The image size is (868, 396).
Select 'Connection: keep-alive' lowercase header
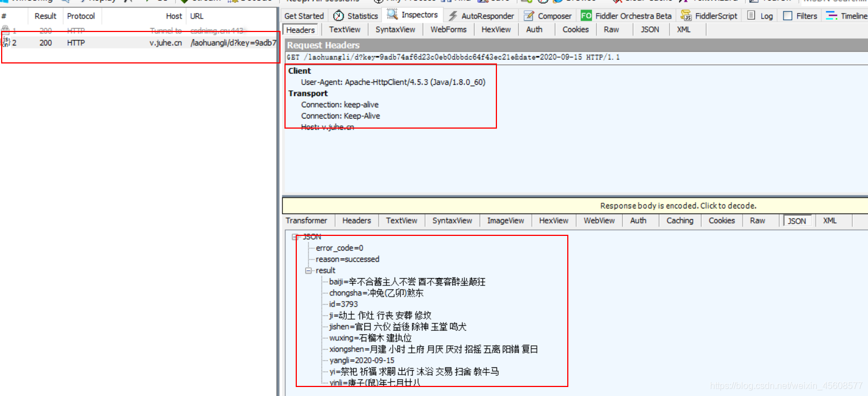pos(340,104)
